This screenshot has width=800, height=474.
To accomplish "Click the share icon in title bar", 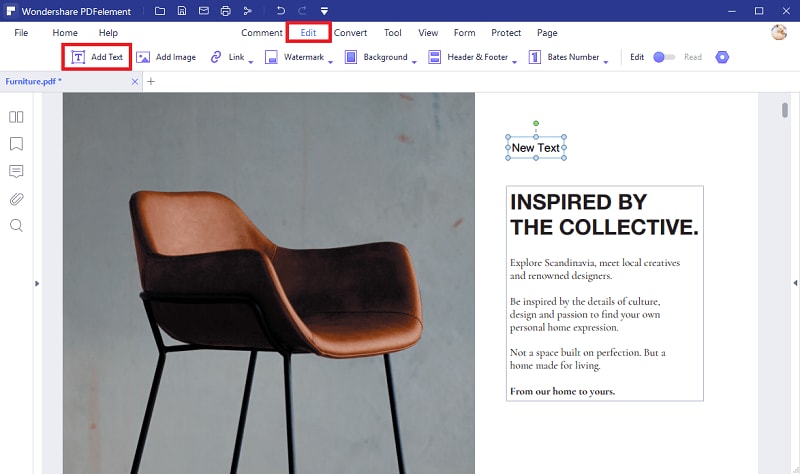I will coord(247,11).
